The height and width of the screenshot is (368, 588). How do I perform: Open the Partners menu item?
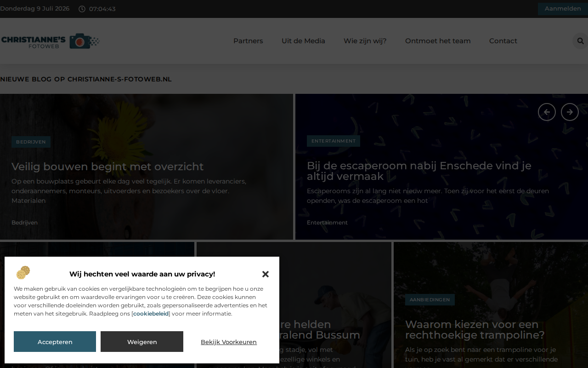coord(248,41)
